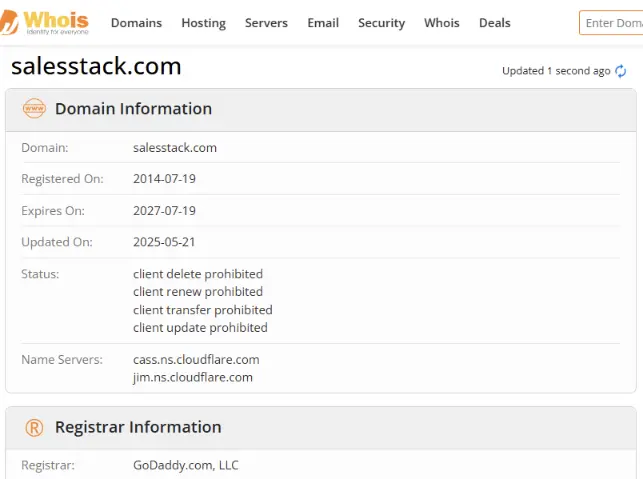This screenshot has width=643, height=479.
Task: Click the 'Domain:' label
Action: 45,148
